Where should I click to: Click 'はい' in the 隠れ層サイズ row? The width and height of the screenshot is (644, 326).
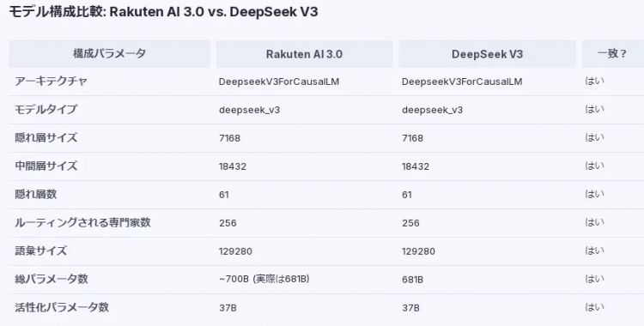(595, 137)
